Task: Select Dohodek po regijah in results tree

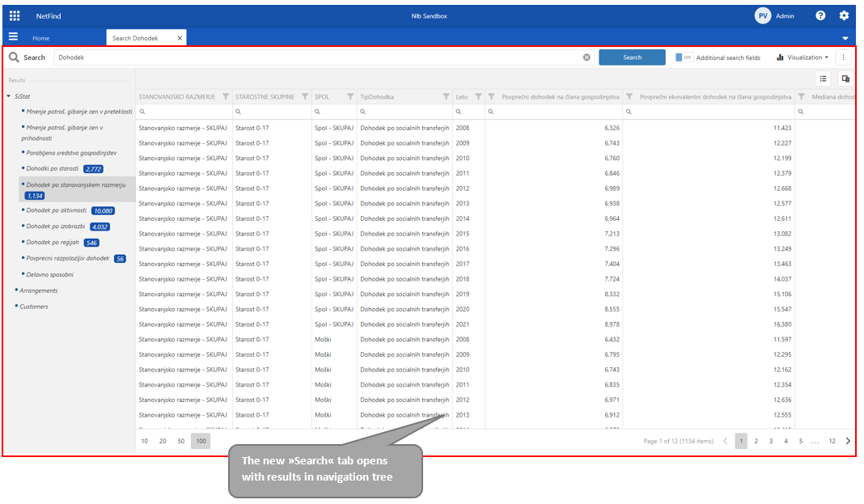Action: tap(53, 242)
